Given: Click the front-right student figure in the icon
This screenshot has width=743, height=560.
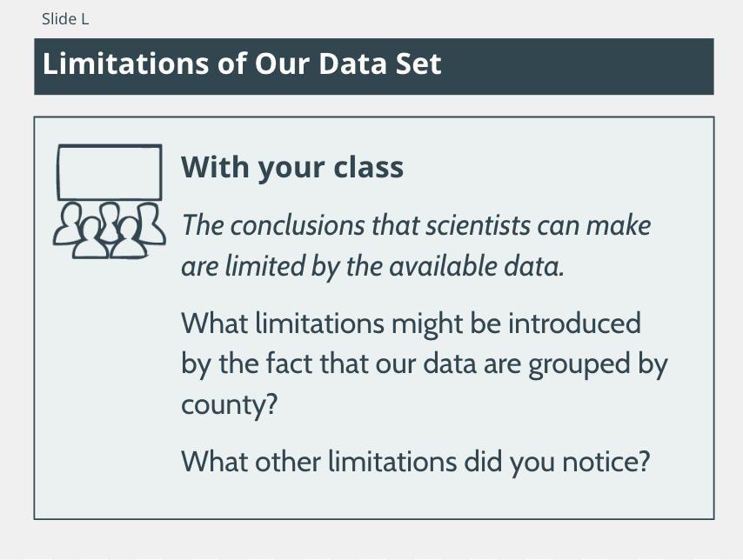Looking at the screenshot, I should pos(128,238).
